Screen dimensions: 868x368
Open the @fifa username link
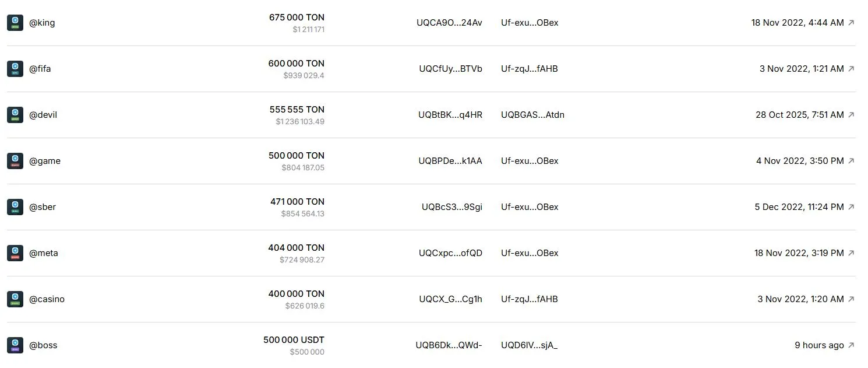[x=41, y=69]
